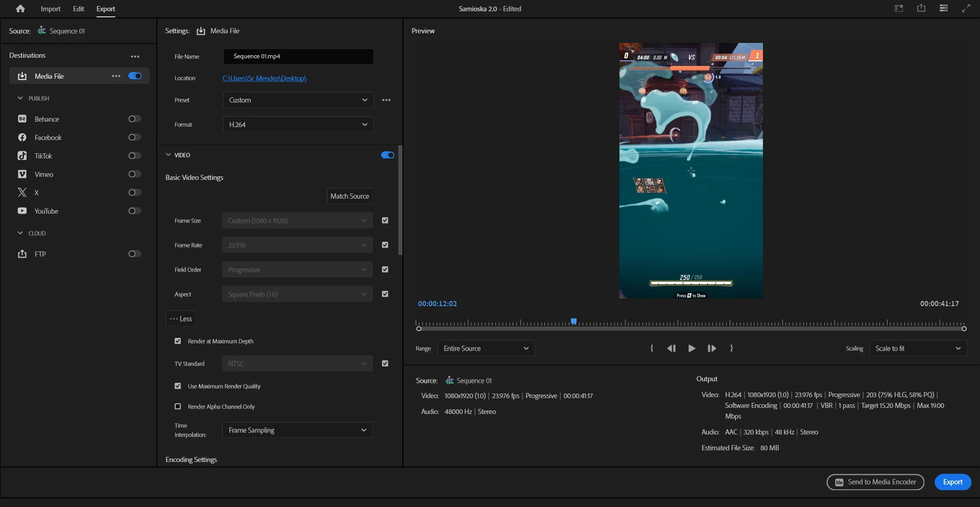
Task: Open the Frame Rate dropdown
Action: 297,245
